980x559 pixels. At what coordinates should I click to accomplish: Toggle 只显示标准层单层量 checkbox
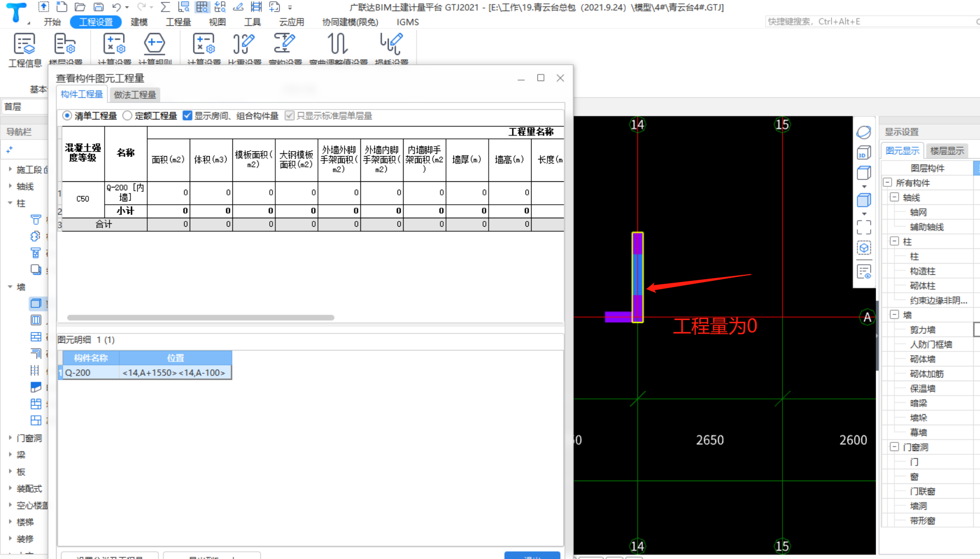[289, 115]
